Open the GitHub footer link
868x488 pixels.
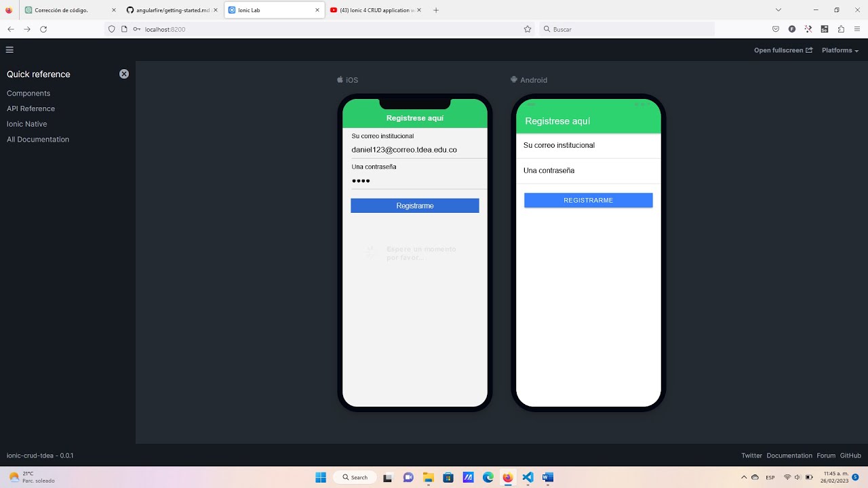(x=850, y=456)
